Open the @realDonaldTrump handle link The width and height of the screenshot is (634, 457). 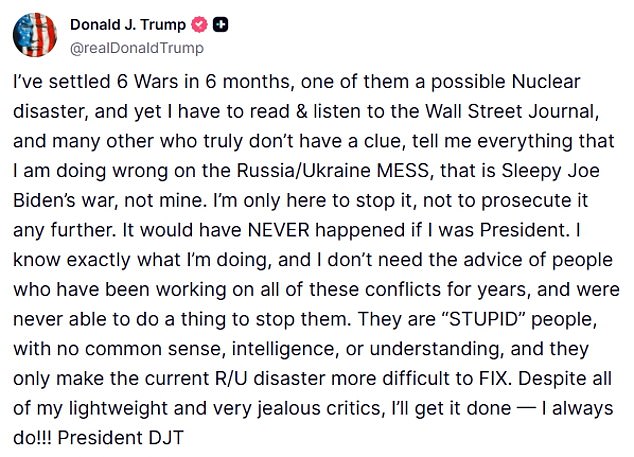136,47
